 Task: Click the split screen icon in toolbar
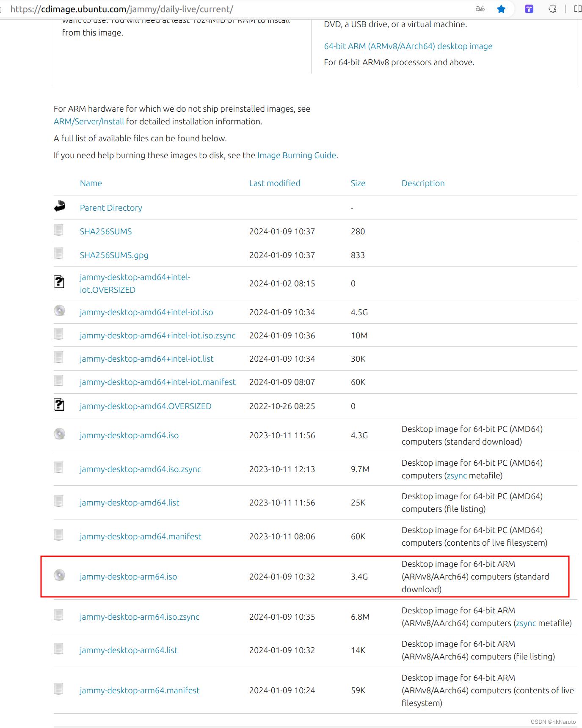tap(577, 9)
